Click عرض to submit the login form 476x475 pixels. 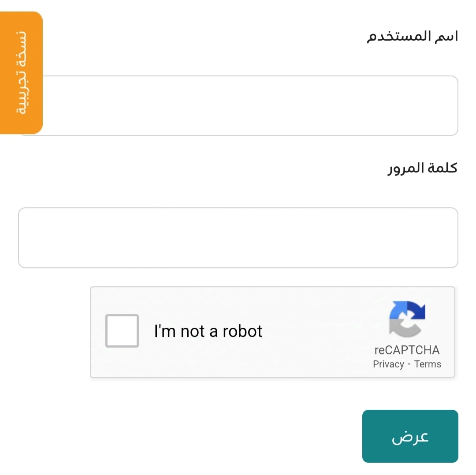point(409,436)
